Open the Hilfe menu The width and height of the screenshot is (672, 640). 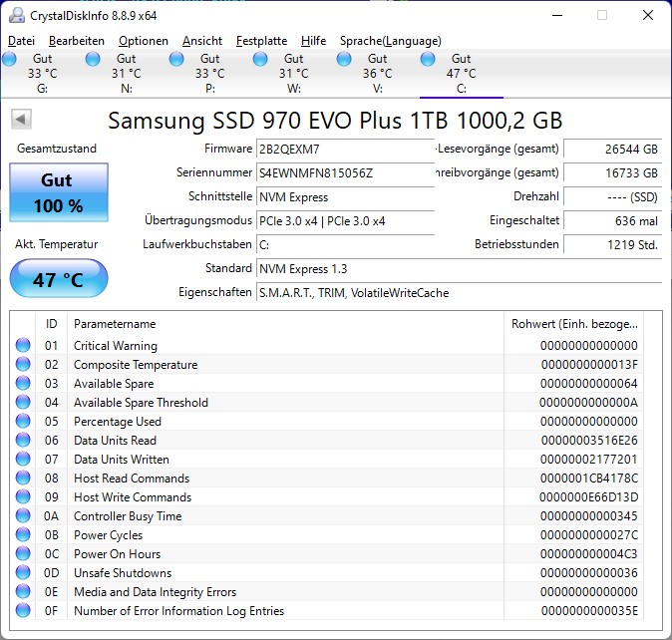313,41
